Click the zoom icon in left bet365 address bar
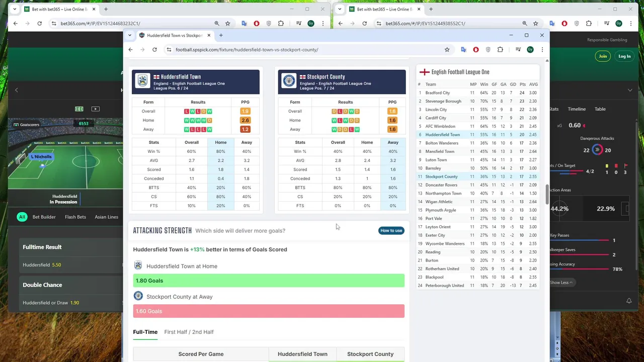 click(217, 23)
